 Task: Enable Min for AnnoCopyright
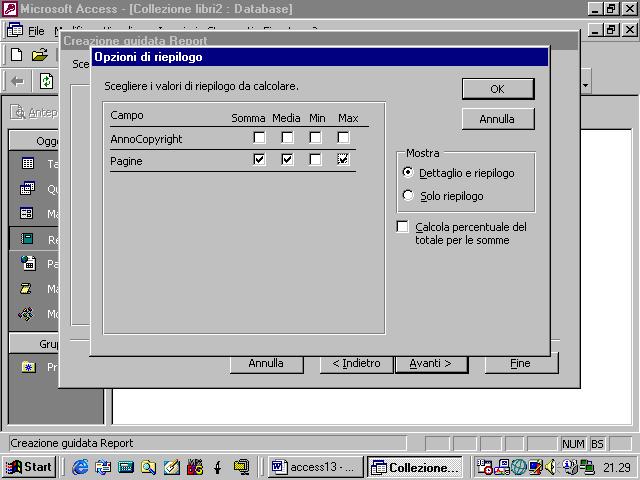tap(315, 137)
